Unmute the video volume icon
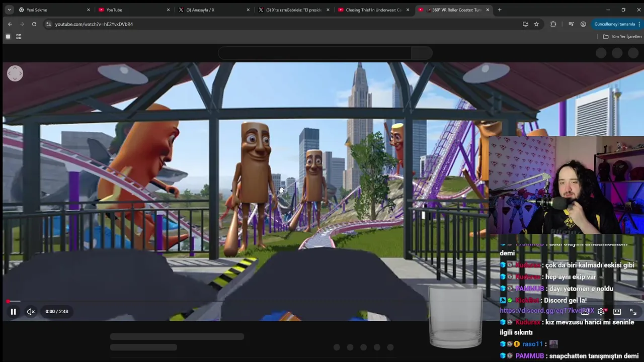The height and width of the screenshot is (362, 644). [x=31, y=312]
